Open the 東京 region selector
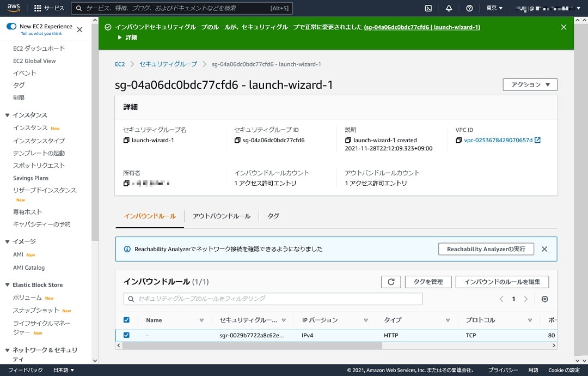The width and height of the screenshot is (588, 376). pyautogui.click(x=494, y=8)
